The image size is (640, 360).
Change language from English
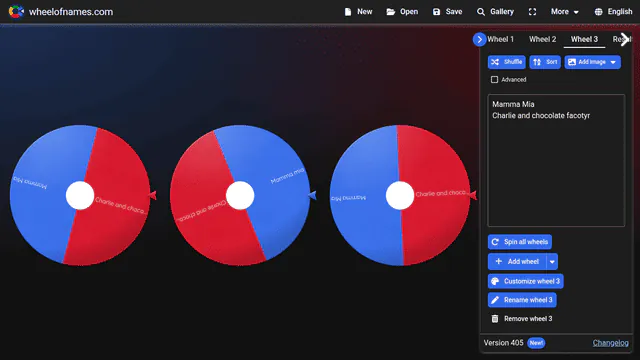coord(613,12)
